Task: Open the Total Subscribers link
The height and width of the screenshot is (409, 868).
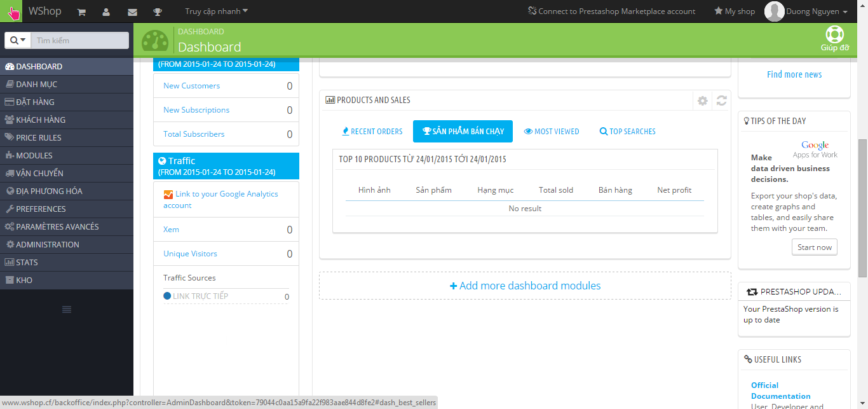Action: [x=194, y=134]
